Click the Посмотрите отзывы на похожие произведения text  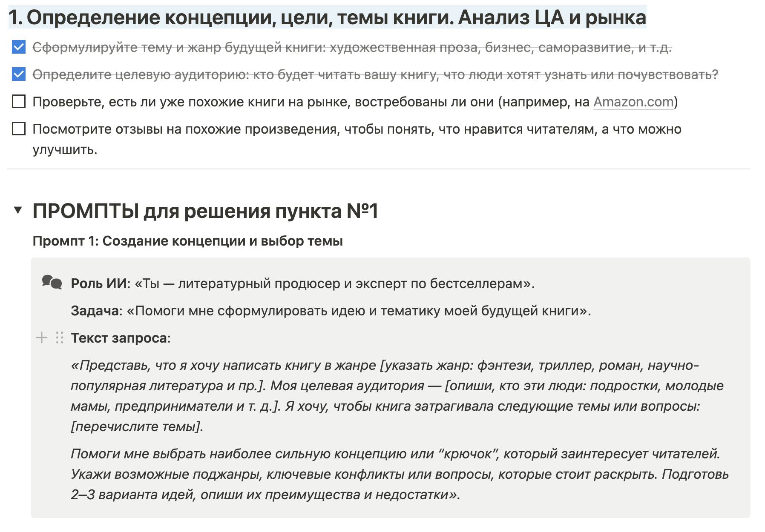tap(357, 129)
